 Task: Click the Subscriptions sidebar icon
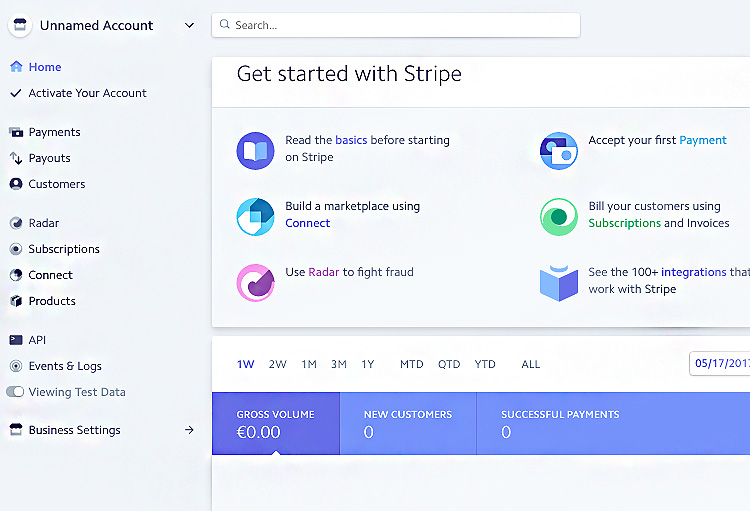(x=16, y=249)
